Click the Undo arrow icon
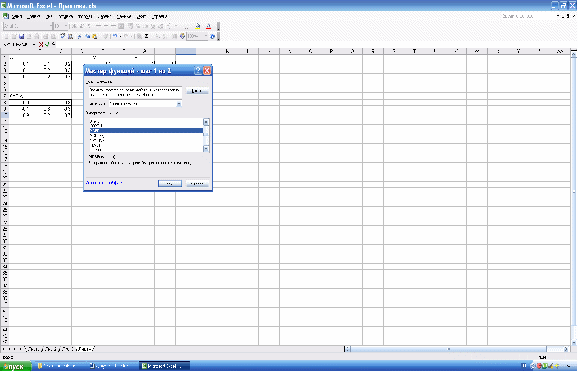This screenshot has width=578, height=372. coord(115,36)
